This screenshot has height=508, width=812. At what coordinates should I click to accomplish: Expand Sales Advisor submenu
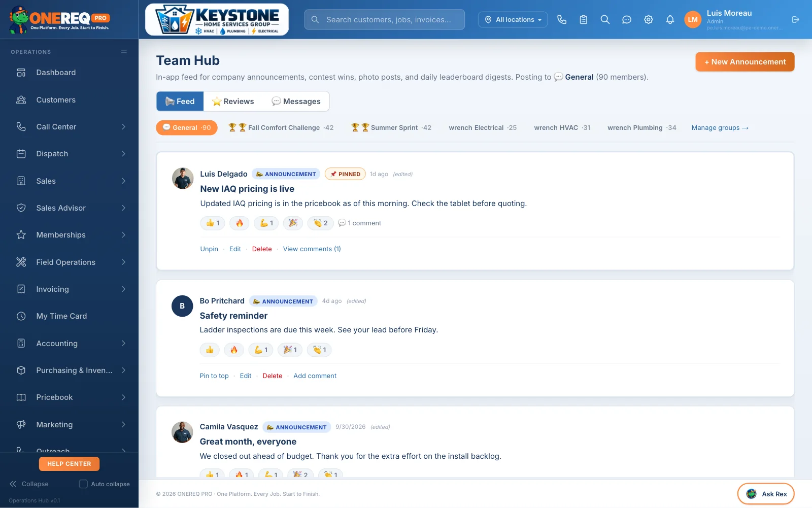tap(123, 208)
